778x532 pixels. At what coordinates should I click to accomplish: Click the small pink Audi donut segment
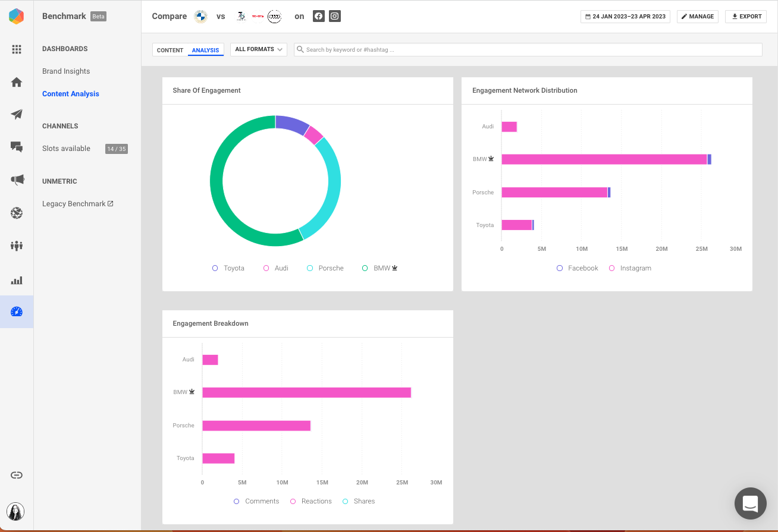pos(313,135)
